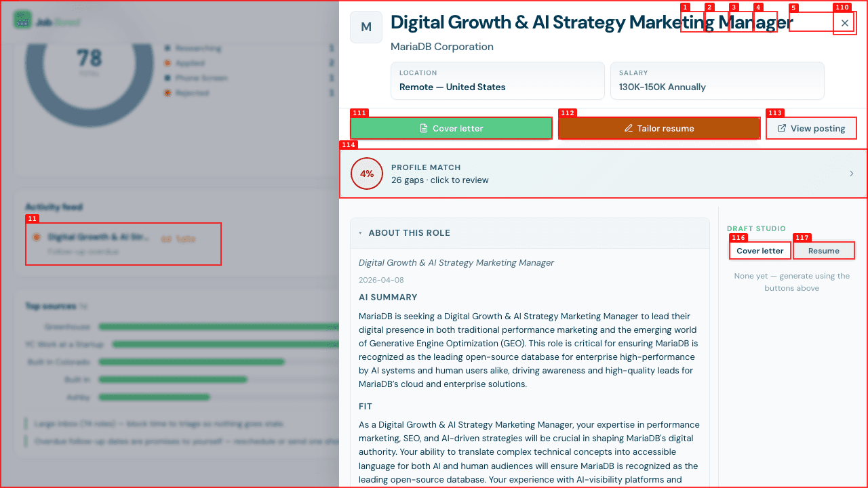Viewport: 868px width, 488px height.
Task: Click the YC Work at a Startup source row
Action: (182, 344)
